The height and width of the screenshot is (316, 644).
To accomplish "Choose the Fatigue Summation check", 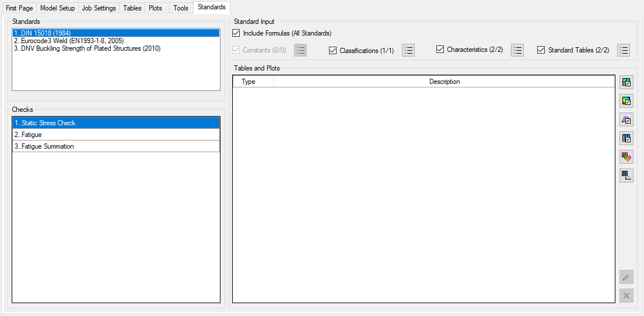I will coord(44,146).
